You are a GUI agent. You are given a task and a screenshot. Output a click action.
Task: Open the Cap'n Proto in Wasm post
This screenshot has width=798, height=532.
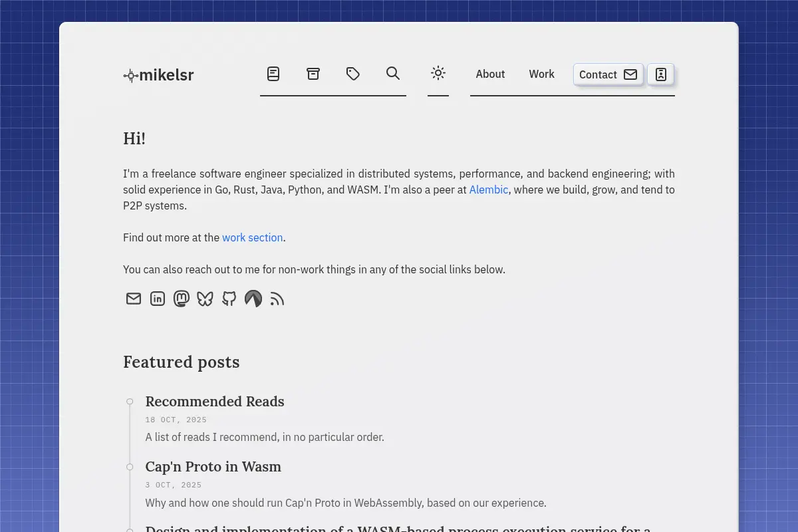pos(213,467)
